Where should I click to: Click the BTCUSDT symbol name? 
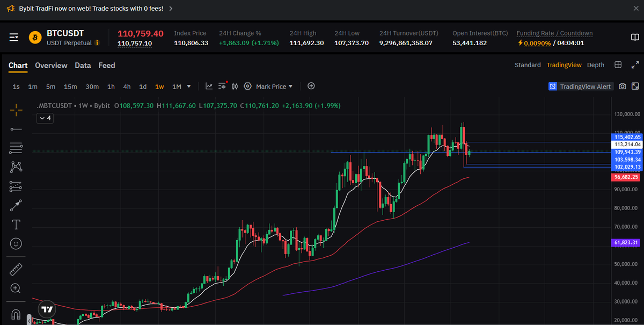[65, 33]
